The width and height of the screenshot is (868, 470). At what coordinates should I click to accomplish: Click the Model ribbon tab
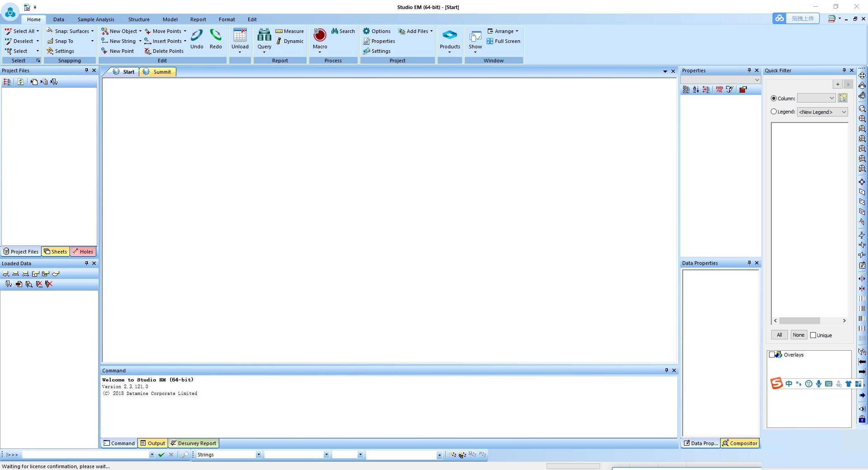[x=170, y=19]
